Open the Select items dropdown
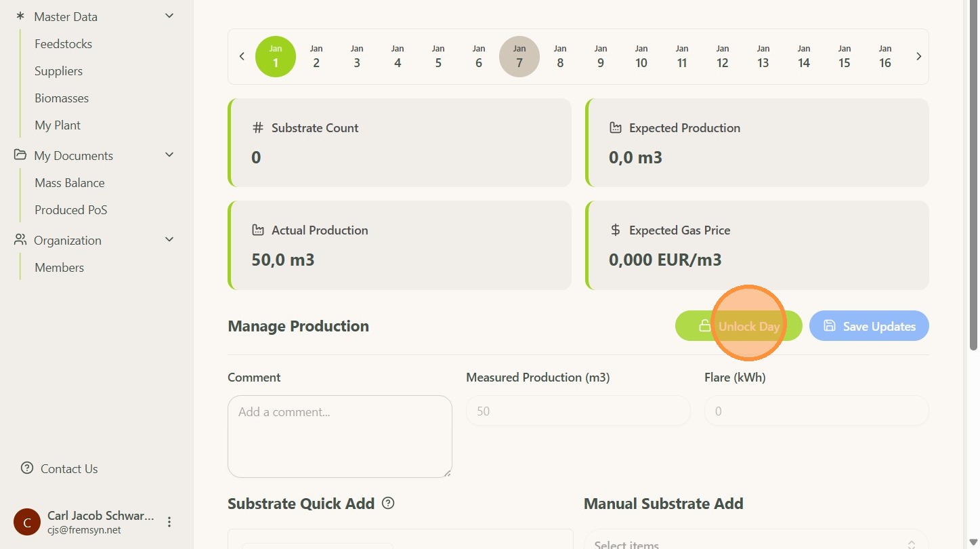This screenshot has height=549, width=980. click(x=756, y=544)
